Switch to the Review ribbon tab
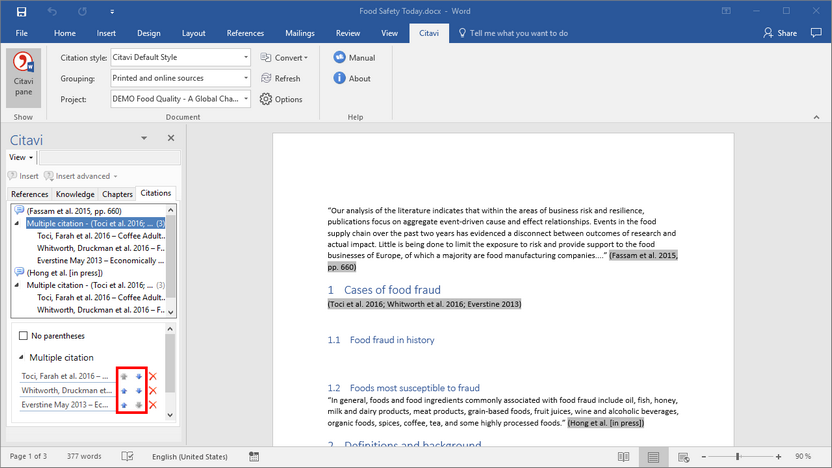Image resolution: width=832 pixels, height=468 pixels. [x=348, y=33]
